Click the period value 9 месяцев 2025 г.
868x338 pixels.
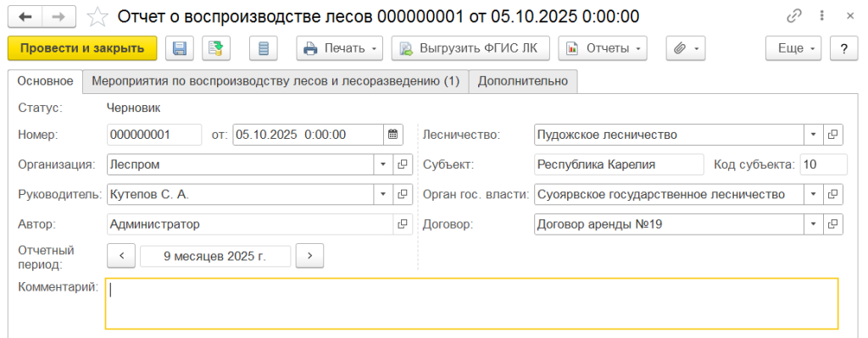coord(215,256)
